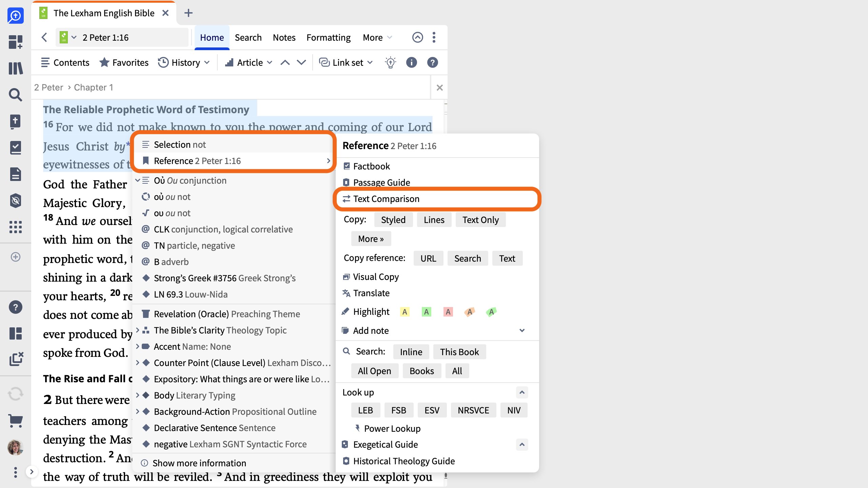Open the Favorites star toolbar item
The image size is (868, 488).
click(124, 62)
